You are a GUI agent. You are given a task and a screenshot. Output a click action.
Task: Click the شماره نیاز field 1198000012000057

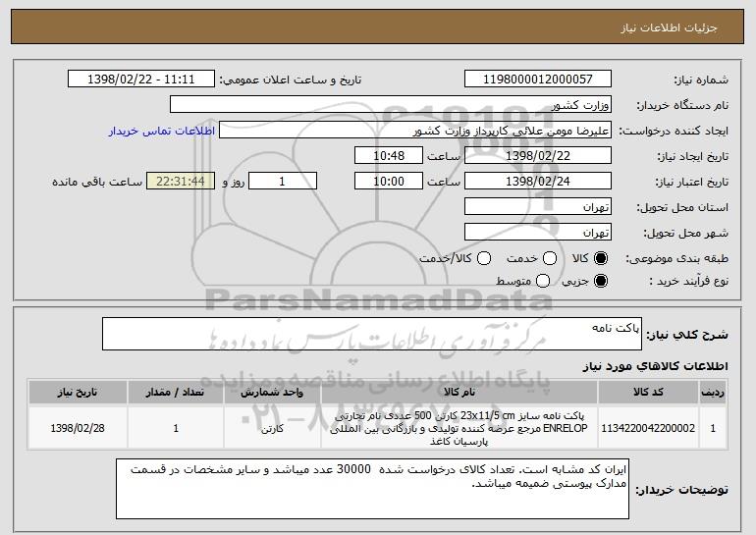pyautogui.click(x=538, y=80)
